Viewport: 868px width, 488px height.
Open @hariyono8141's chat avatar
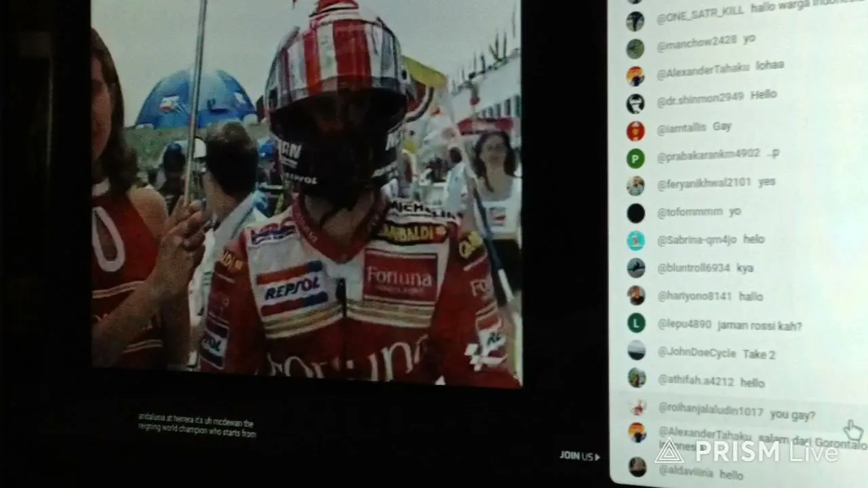pos(636,296)
